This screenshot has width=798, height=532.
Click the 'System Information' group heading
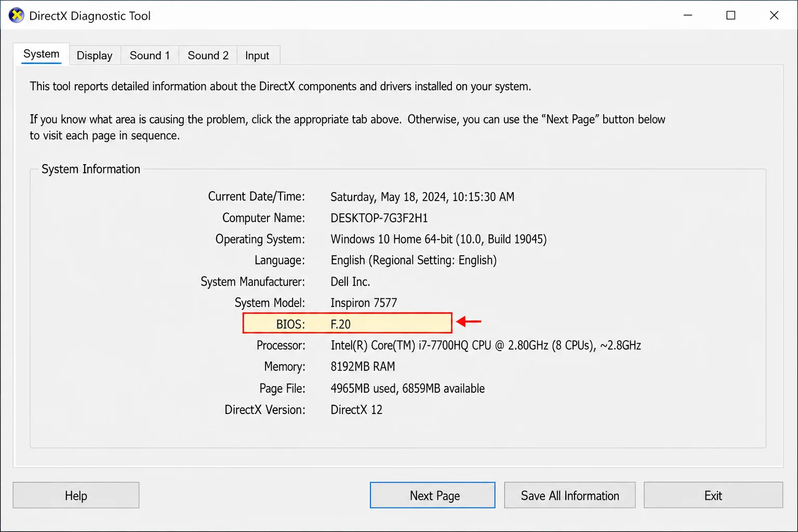[91, 169]
